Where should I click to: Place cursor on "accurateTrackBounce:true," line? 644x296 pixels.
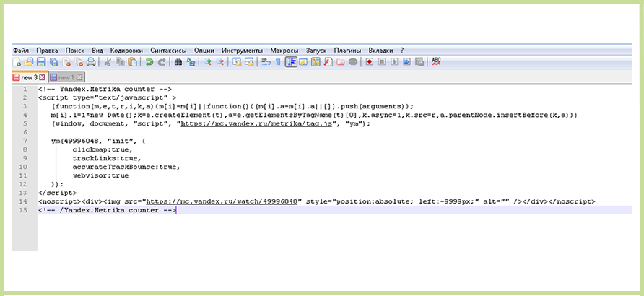click(x=126, y=167)
